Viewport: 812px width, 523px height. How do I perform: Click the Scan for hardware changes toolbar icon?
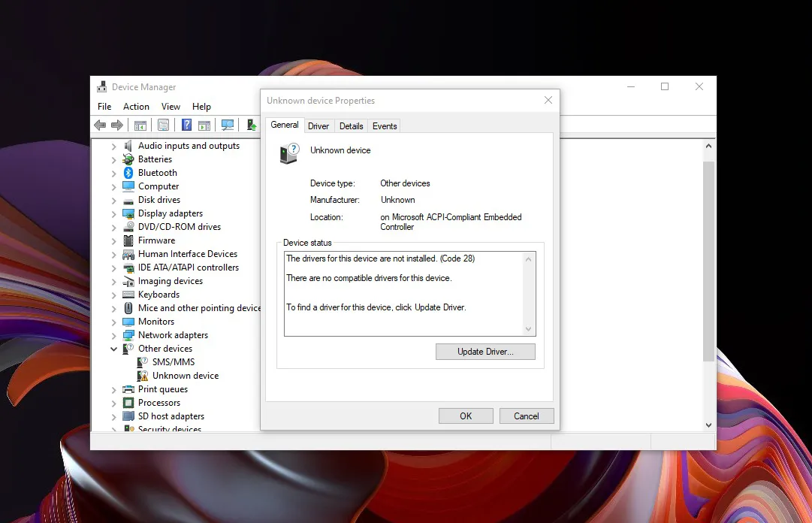[228, 125]
